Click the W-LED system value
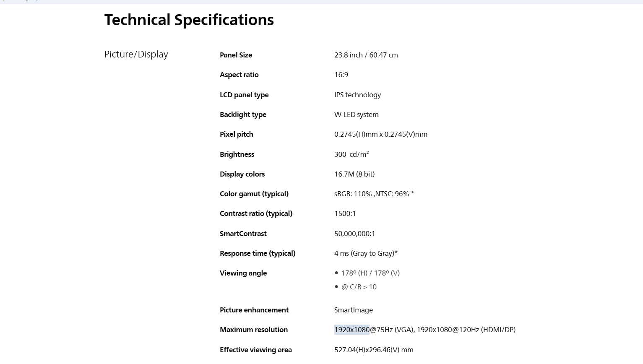Image resolution: width=643 pixels, height=364 pixels. coord(356,114)
